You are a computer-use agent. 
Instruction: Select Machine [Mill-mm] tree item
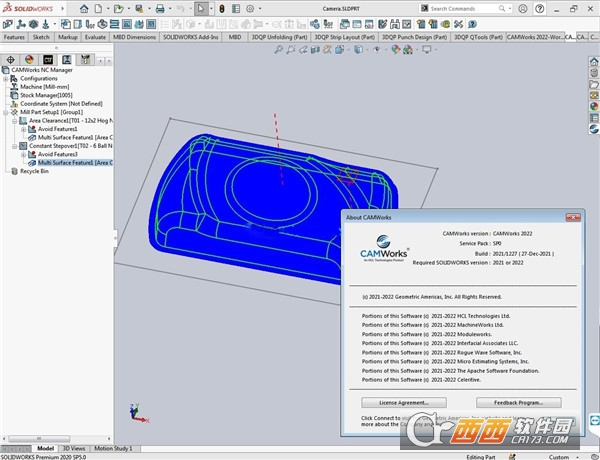44,87
